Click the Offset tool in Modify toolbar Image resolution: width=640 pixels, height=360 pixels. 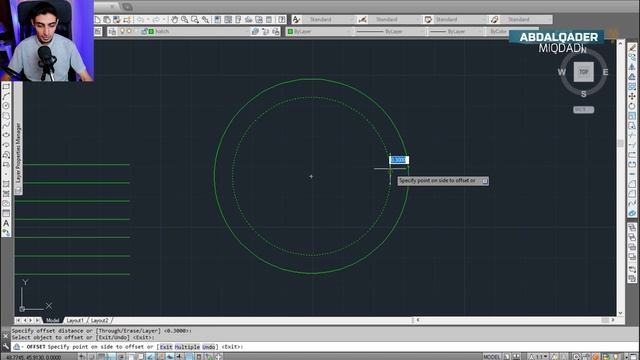(x=632, y=77)
